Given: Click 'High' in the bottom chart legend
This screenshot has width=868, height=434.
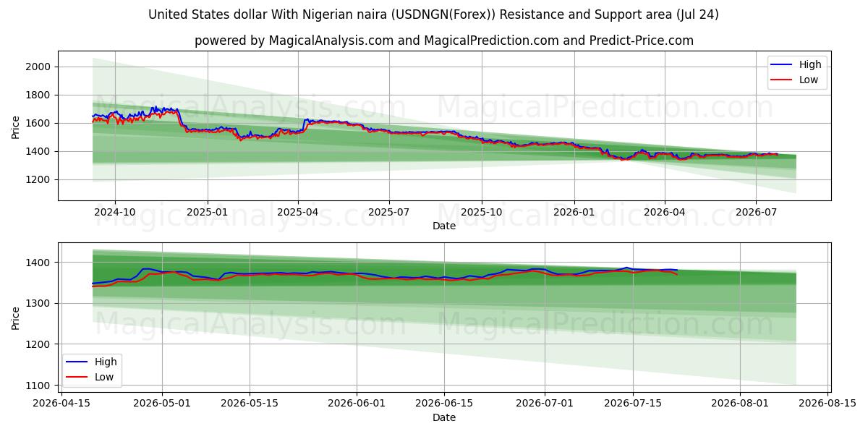Looking at the screenshot, I should tap(106, 362).
